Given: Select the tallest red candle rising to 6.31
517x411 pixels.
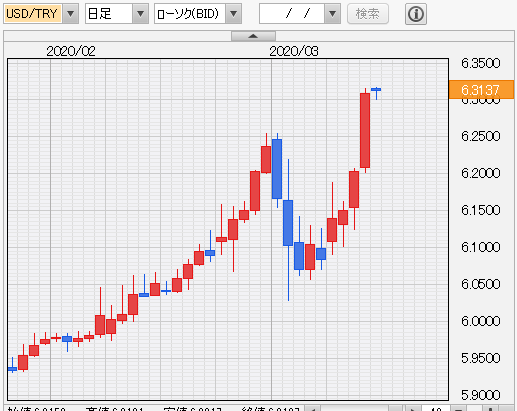Looking at the screenshot, I should [x=365, y=130].
